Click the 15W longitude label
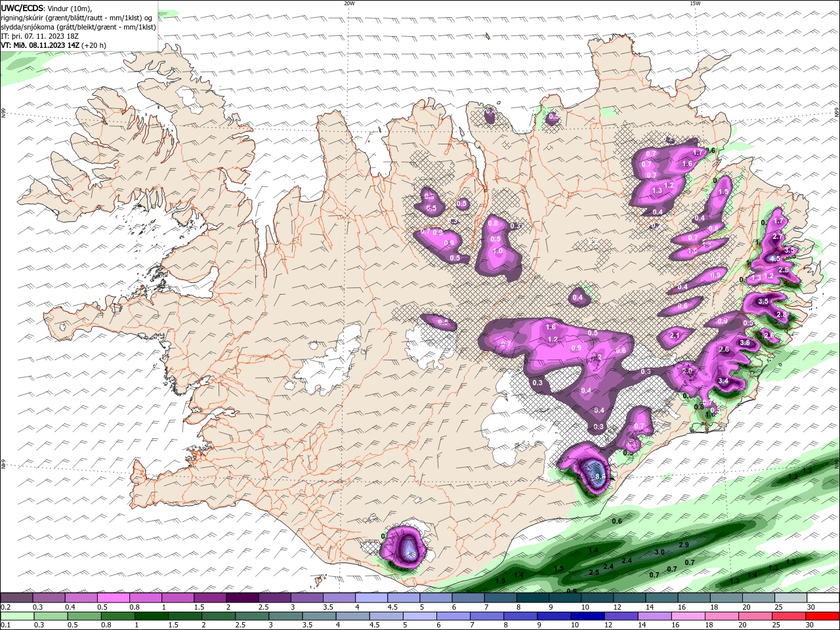This screenshot has height=630, width=840. 695,3
